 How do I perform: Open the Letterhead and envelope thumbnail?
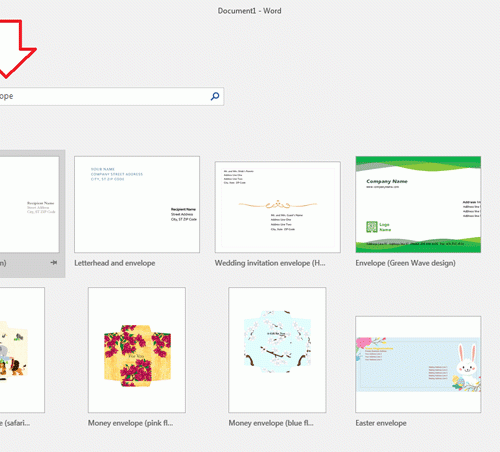tap(137, 204)
